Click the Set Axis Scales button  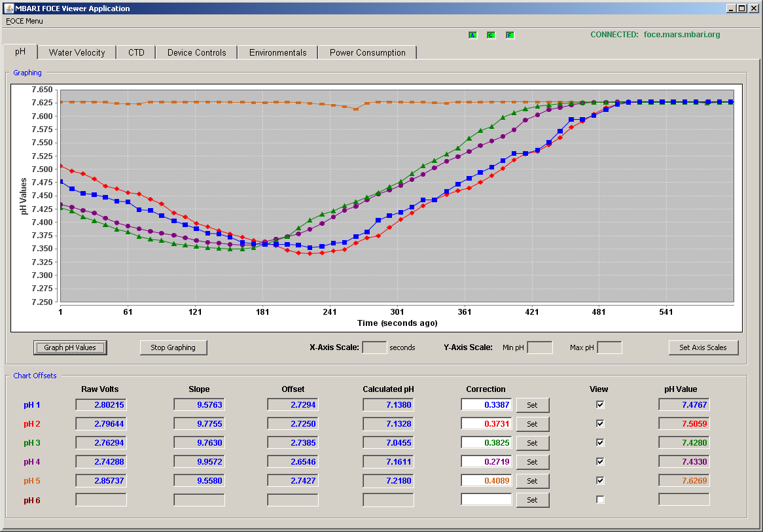(x=703, y=347)
